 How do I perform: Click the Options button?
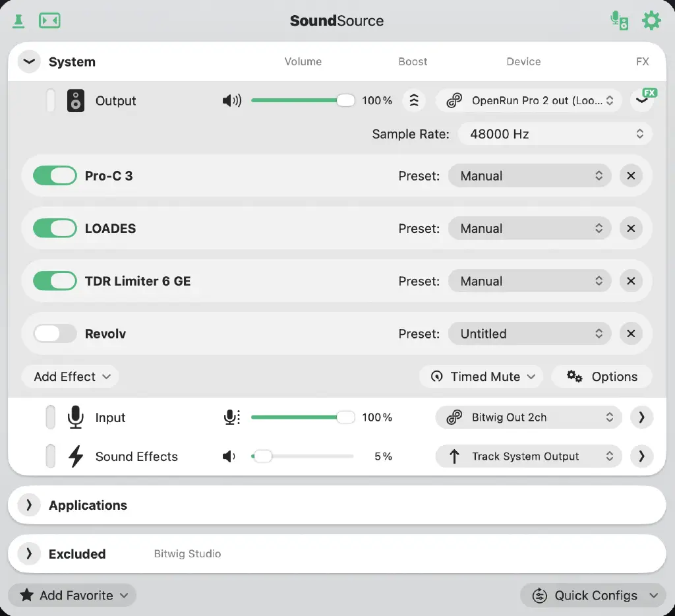[602, 377]
